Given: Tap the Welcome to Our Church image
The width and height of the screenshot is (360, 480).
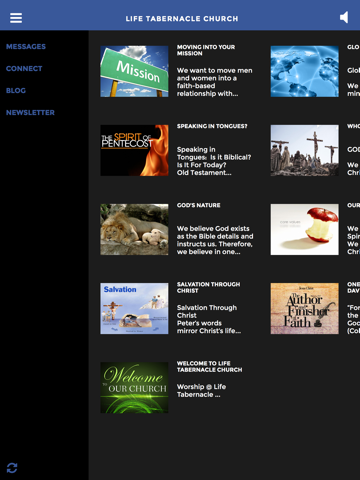Looking at the screenshot, I should click(134, 388).
